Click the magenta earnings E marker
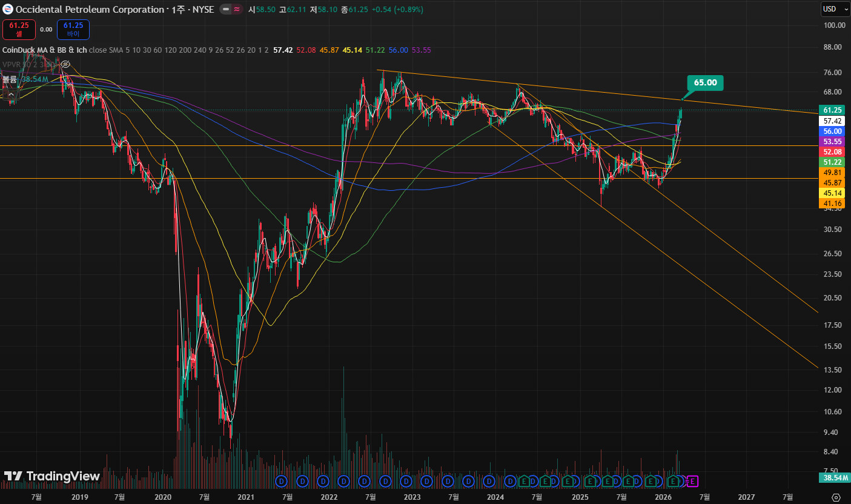Screen dimensions: 851x504 (x=693, y=481)
